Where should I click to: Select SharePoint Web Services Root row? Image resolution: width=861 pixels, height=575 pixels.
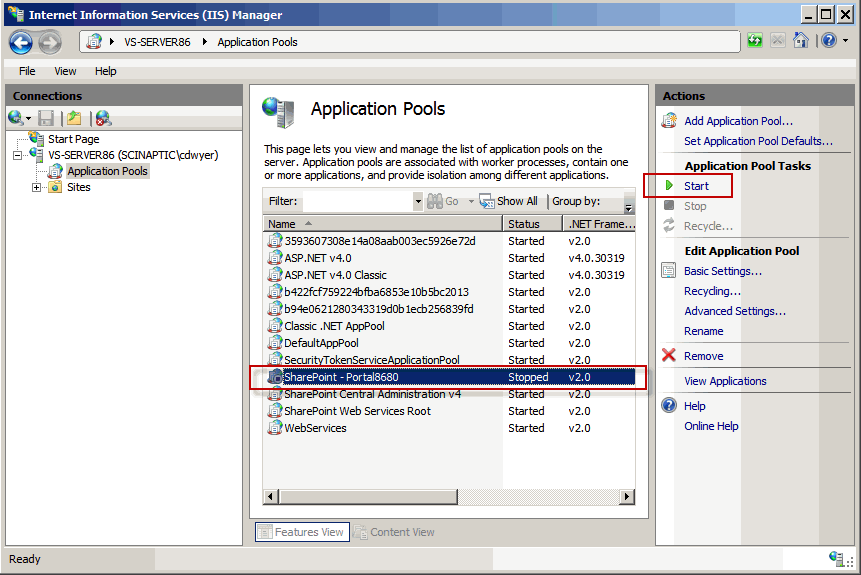[449, 411]
